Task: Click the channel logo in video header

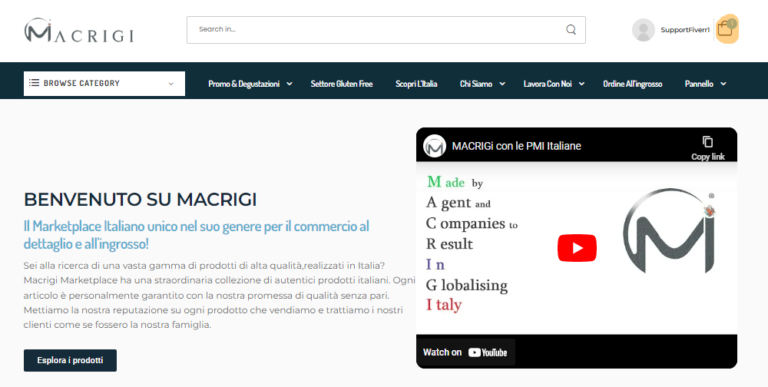Action: 434,146
